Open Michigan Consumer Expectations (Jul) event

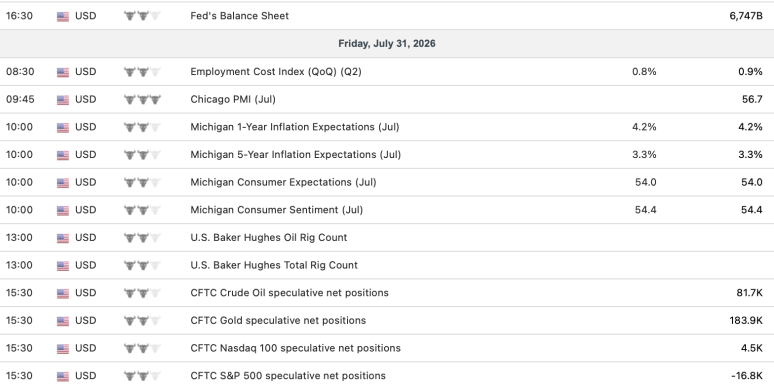(283, 182)
